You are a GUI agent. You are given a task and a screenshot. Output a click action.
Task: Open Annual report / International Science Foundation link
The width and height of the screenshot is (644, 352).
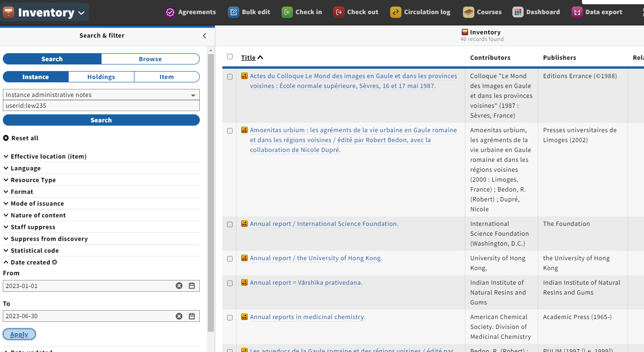pyautogui.click(x=324, y=224)
